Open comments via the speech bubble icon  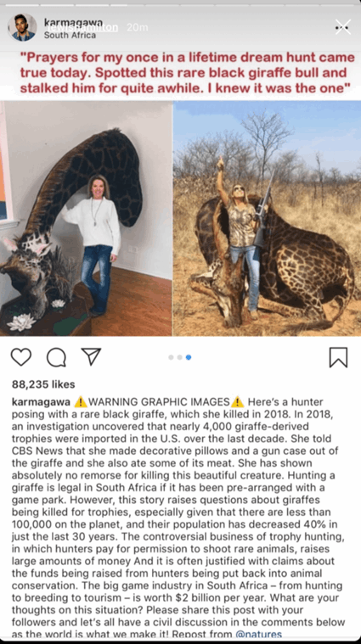(56, 357)
